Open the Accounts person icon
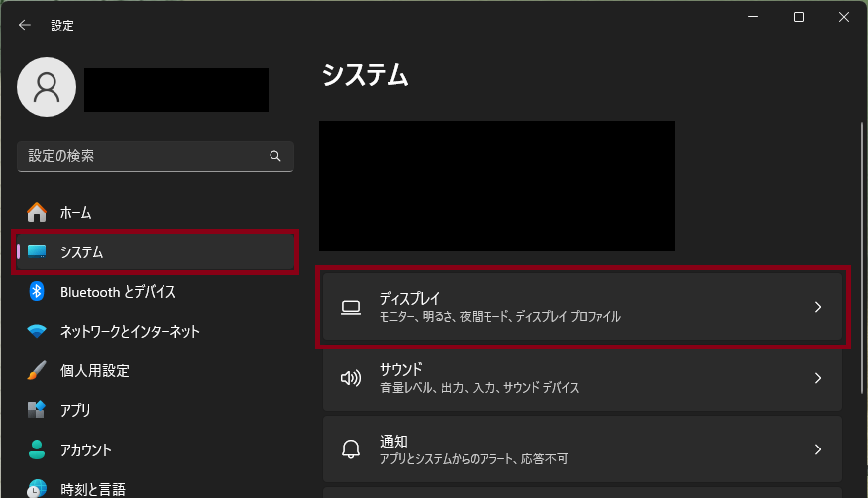The height and width of the screenshot is (498, 868). coord(37,449)
